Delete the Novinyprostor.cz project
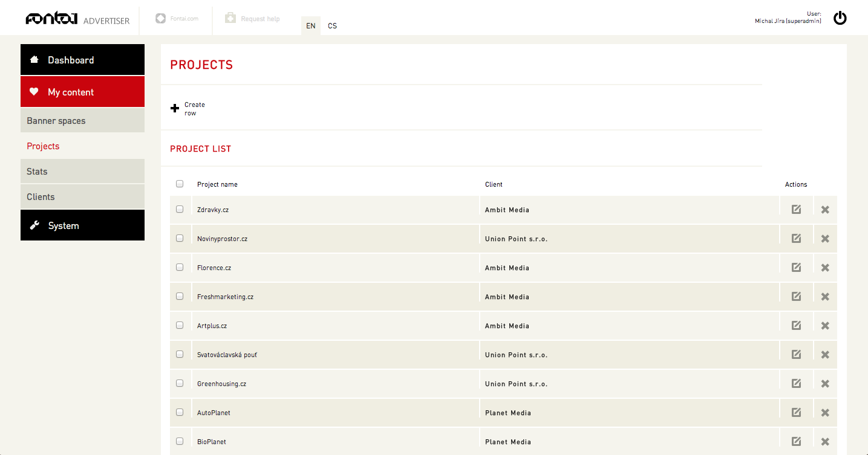Viewport: 868px width, 455px height. click(825, 239)
